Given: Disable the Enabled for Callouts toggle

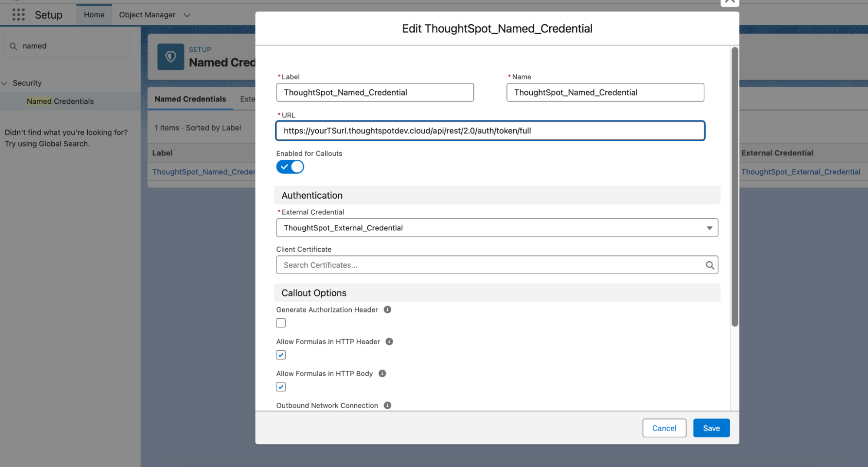Looking at the screenshot, I should click(x=290, y=167).
